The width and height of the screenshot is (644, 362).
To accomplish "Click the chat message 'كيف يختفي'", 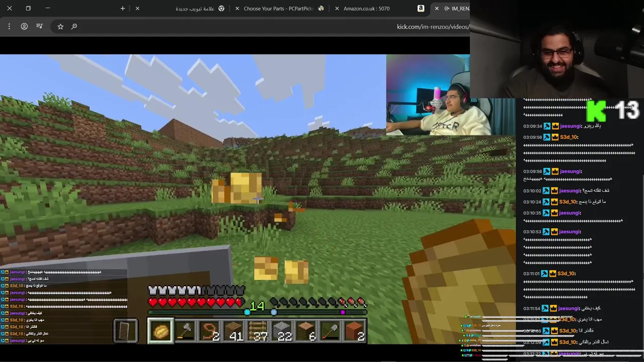I will click(x=591, y=308).
